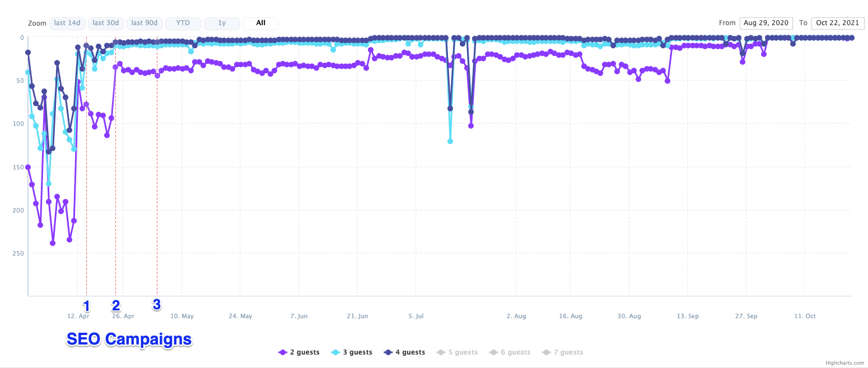Select the 1y zoom range
The height and width of the screenshot is (368, 868).
point(222,23)
